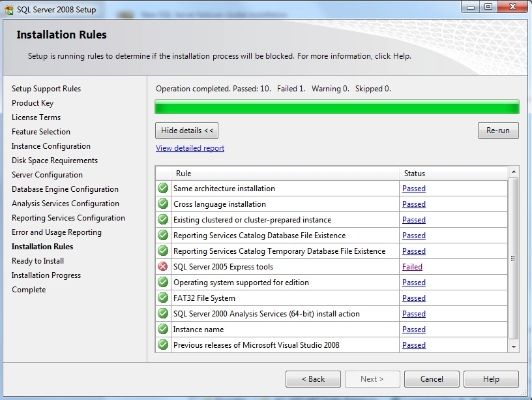The image size is (532, 400).
Task: Click check icon for Previous releases of Visual Studio 2008
Action: 163,345
